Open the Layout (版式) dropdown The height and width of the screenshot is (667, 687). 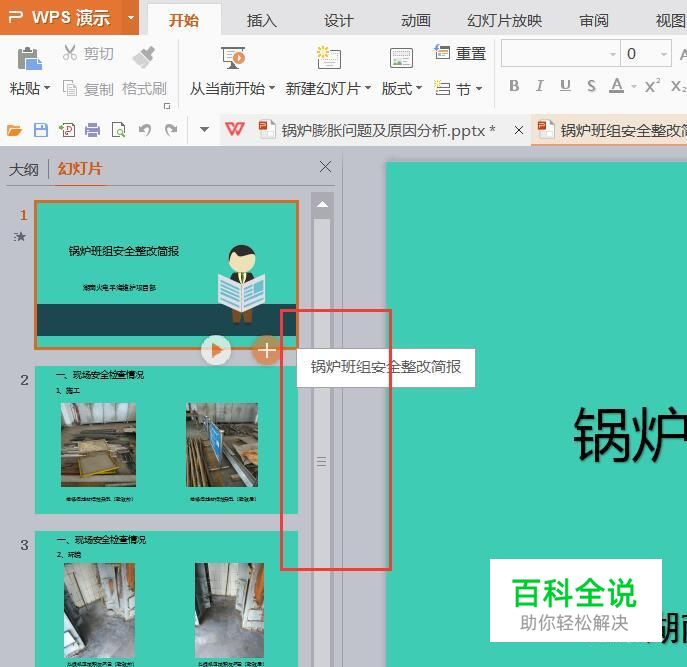click(x=402, y=88)
